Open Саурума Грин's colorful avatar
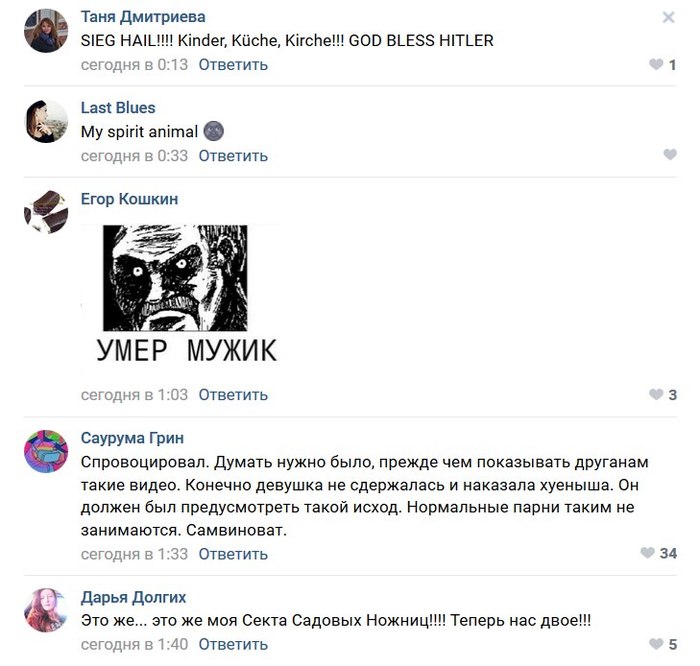This screenshot has height=666, width=700. click(x=46, y=451)
